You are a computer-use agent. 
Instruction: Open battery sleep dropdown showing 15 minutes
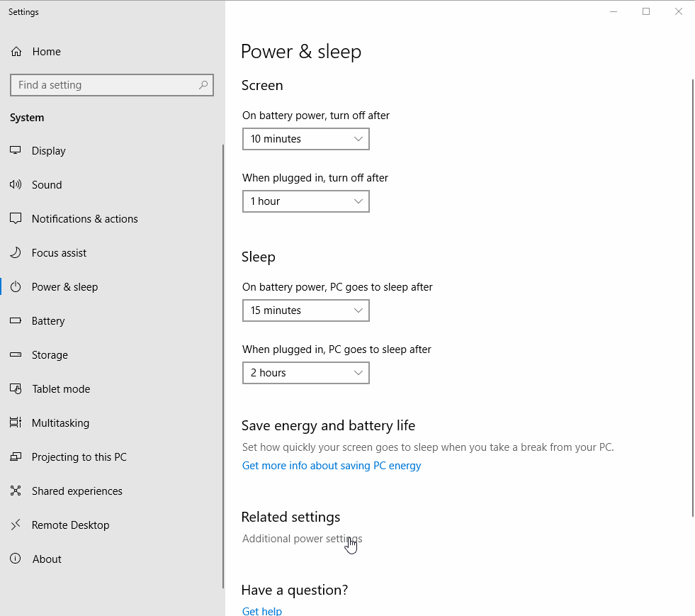pos(305,310)
